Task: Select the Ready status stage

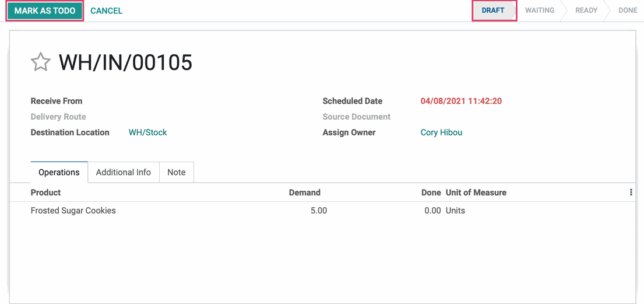Action: pos(586,11)
